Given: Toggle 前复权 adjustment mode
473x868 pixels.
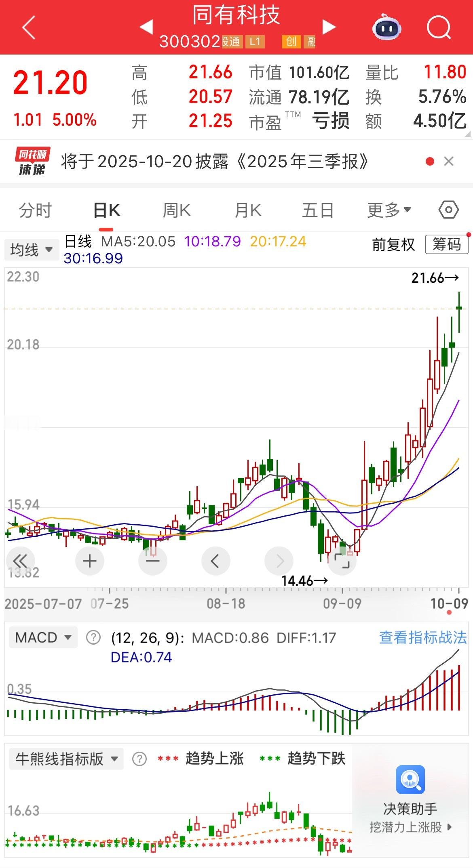Looking at the screenshot, I should [x=393, y=244].
